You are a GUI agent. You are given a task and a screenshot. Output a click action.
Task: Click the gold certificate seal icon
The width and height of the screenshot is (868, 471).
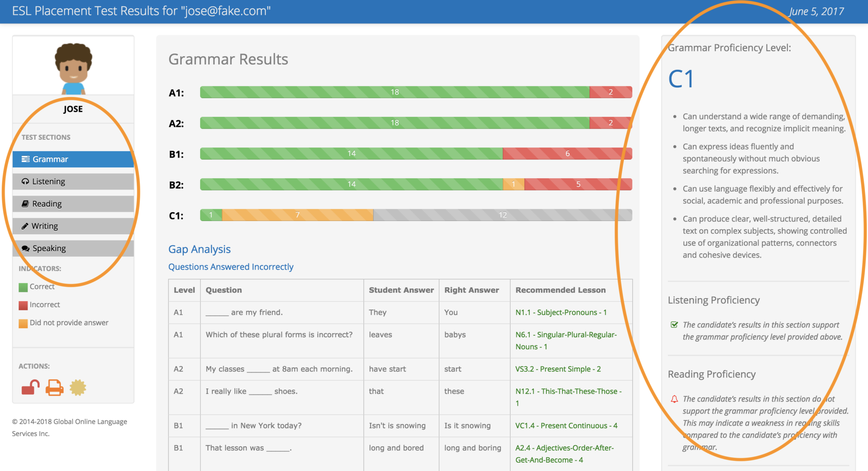(78, 388)
